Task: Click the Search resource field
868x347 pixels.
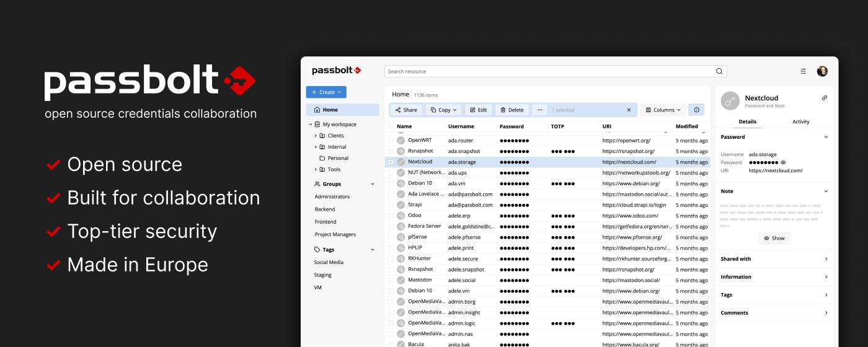Action: tap(556, 71)
